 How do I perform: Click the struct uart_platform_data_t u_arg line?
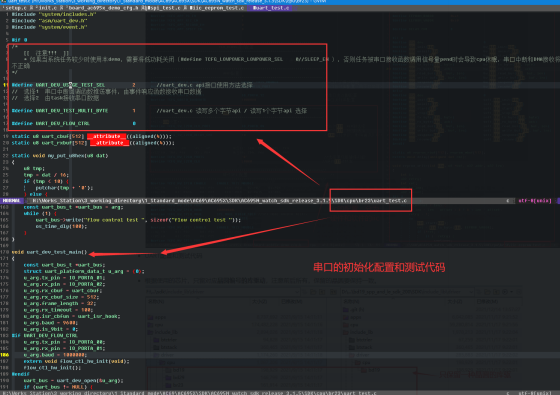pyautogui.click(x=84, y=271)
